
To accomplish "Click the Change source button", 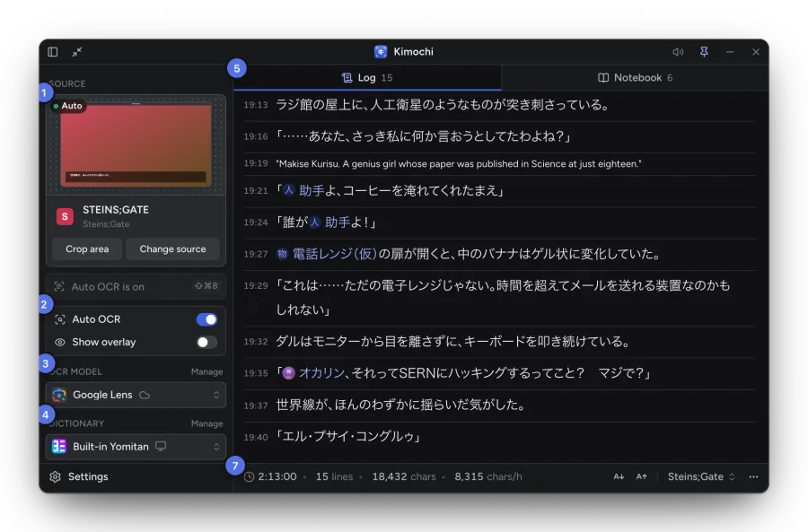I will [172, 249].
